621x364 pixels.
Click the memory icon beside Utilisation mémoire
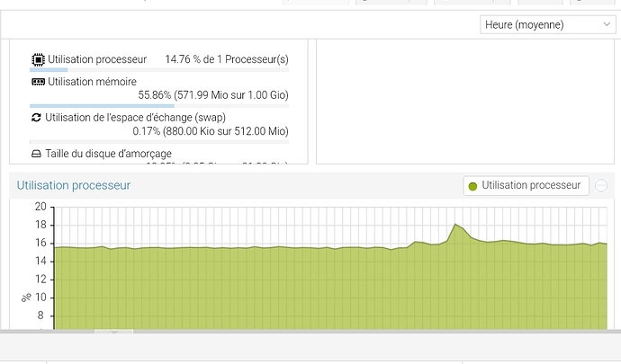[x=38, y=82]
